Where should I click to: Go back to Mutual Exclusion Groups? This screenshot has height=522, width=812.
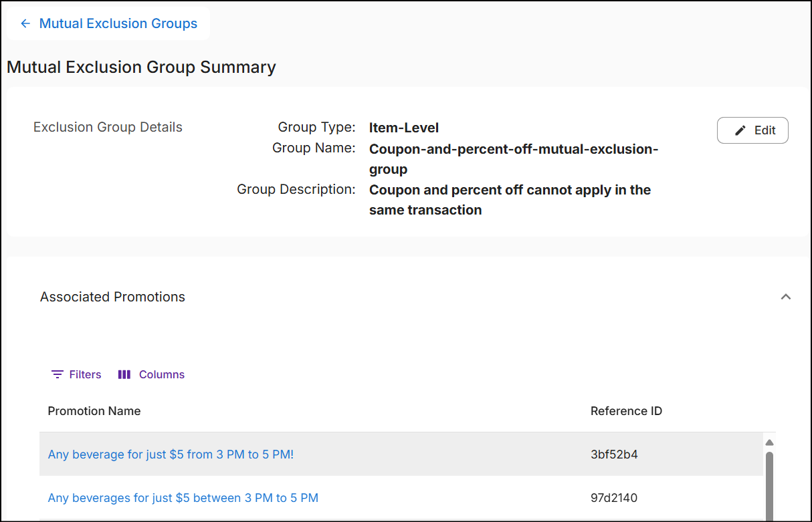click(x=118, y=24)
